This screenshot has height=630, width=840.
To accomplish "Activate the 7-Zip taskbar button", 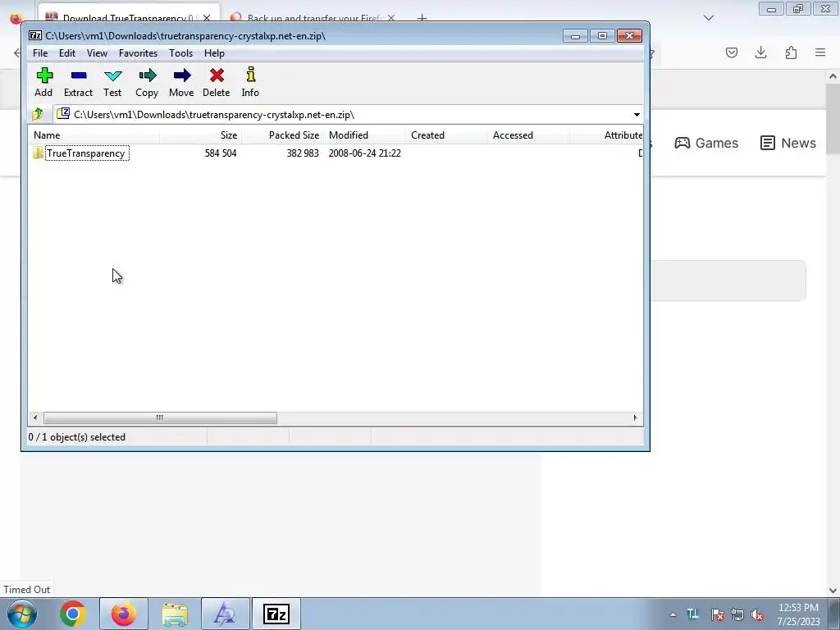I will 276,614.
